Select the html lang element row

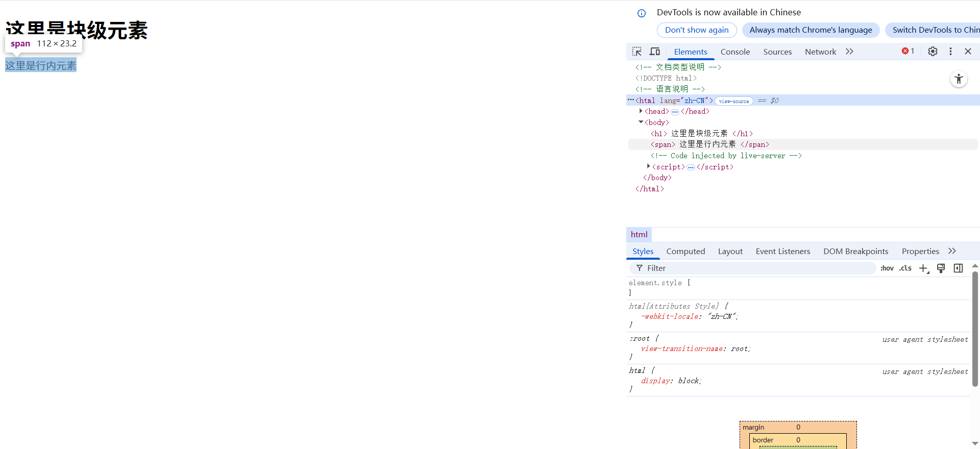point(803,101)
